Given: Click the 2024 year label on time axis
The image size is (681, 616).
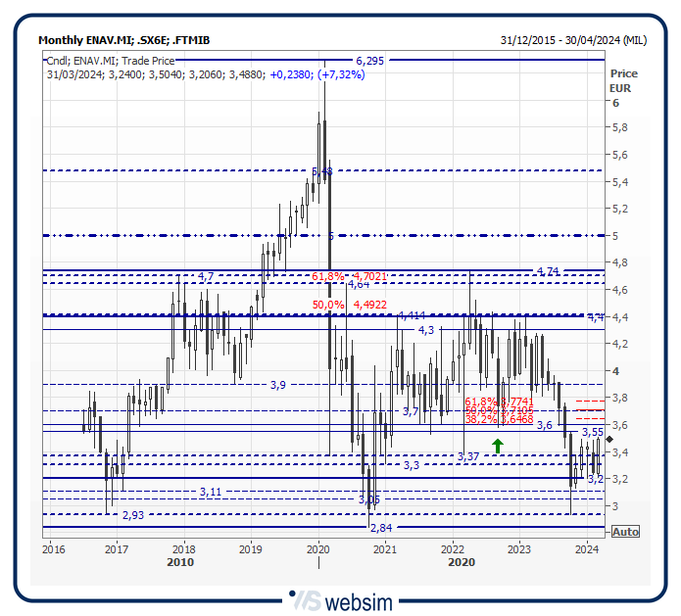Looking at the screenshot, I should pos(586,548).
